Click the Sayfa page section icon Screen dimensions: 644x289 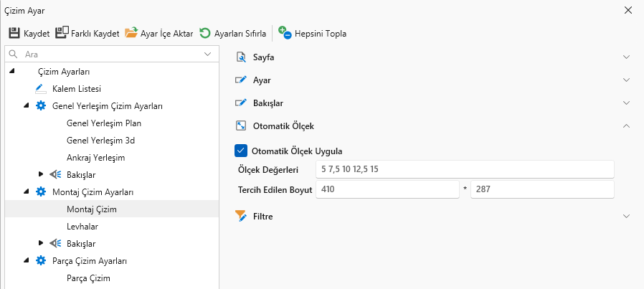[241, 57]
